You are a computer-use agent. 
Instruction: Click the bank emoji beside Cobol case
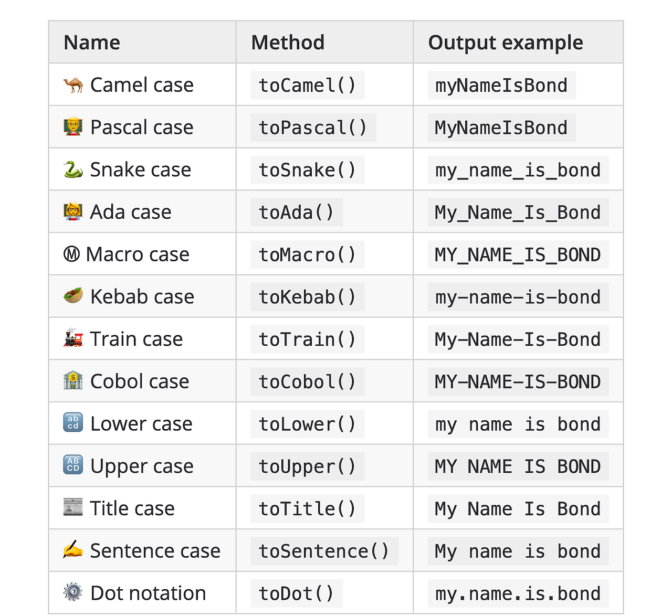click(73, 381)
